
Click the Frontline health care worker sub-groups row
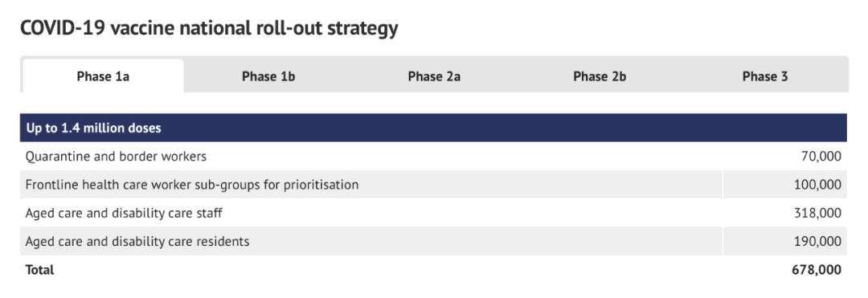(x=434, y=185)
